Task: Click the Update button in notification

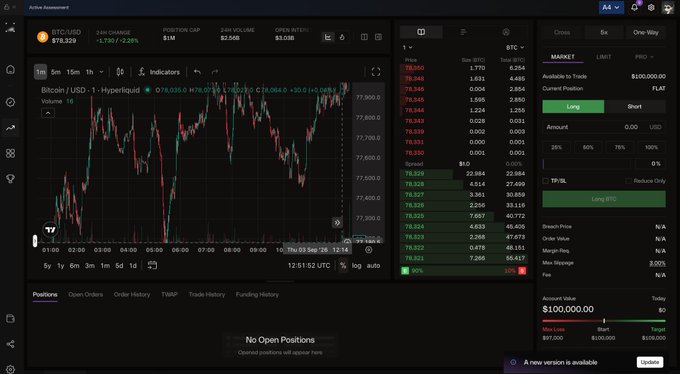Action: tap(650, 362)
